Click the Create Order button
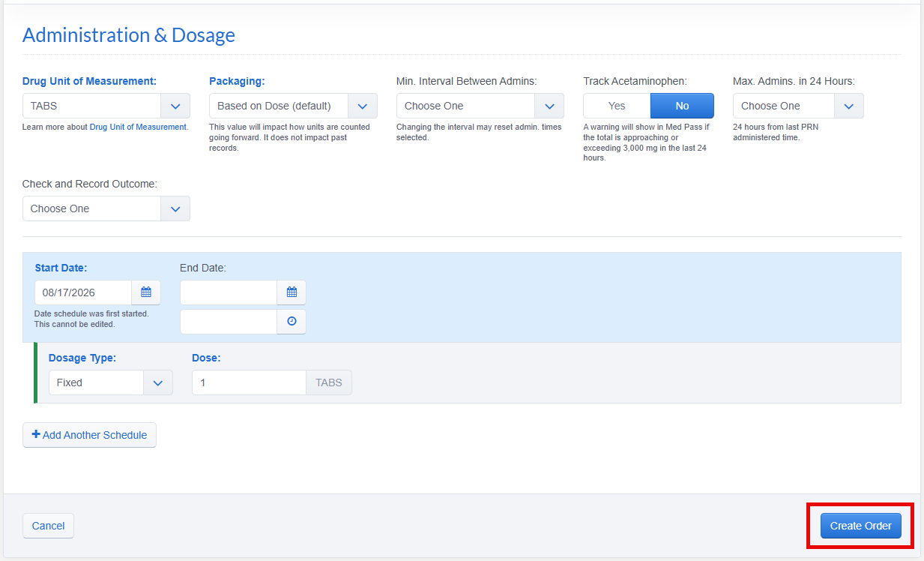This screenshot has width=924, height=561. pyautogui.click(x=860, y=526)
